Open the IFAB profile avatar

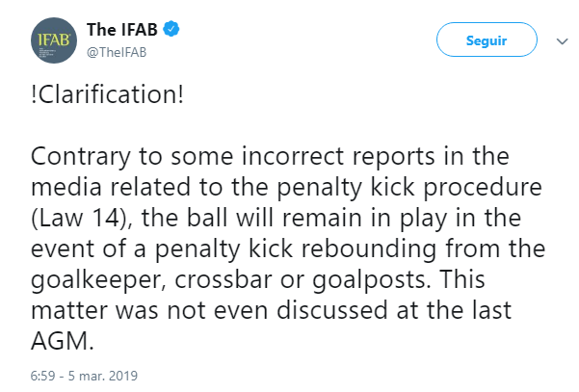coord(54,40)
